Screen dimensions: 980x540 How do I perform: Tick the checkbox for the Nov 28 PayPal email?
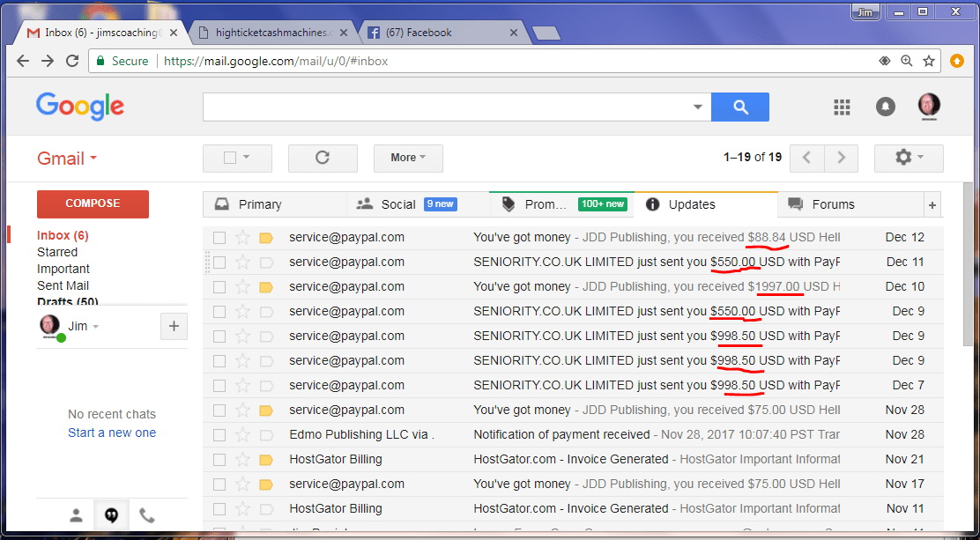[219, 411]
